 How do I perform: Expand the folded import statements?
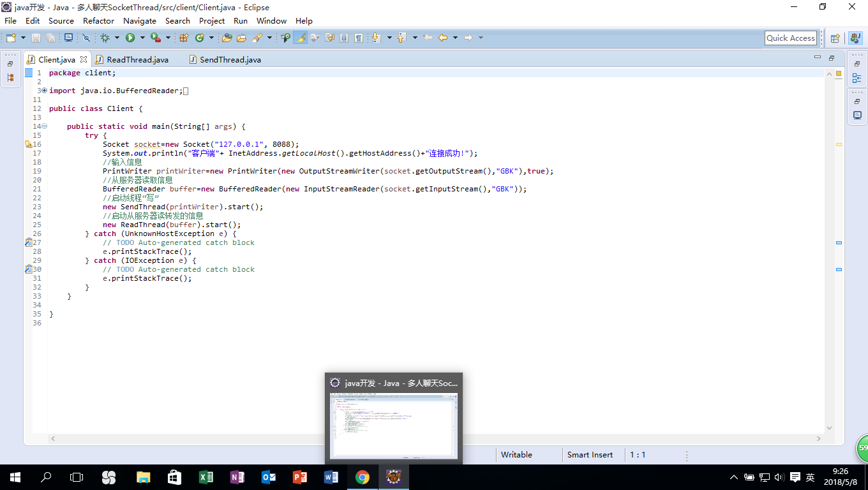tap(44, 91)
